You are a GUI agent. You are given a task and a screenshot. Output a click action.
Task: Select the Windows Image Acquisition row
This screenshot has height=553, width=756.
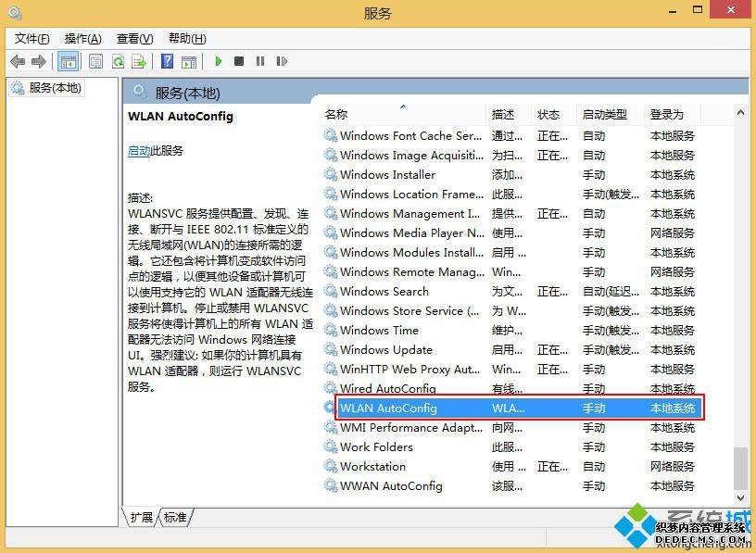click(x=512, y=156)
